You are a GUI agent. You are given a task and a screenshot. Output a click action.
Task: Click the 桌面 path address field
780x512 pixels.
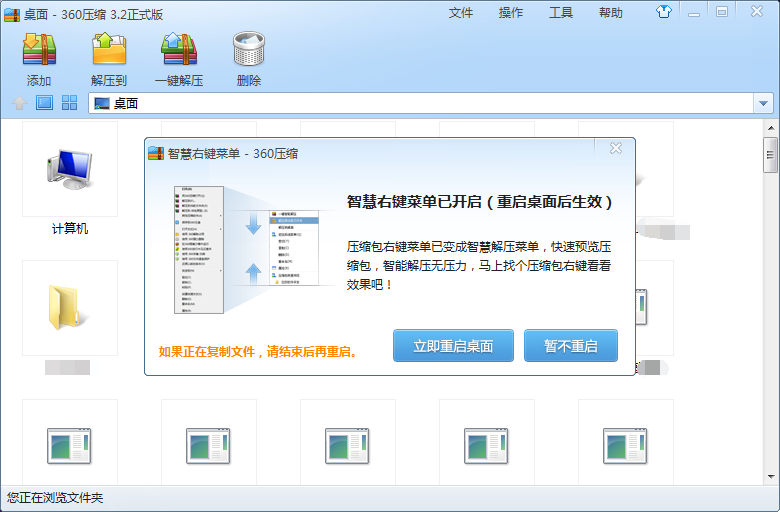tap(421, 103)
